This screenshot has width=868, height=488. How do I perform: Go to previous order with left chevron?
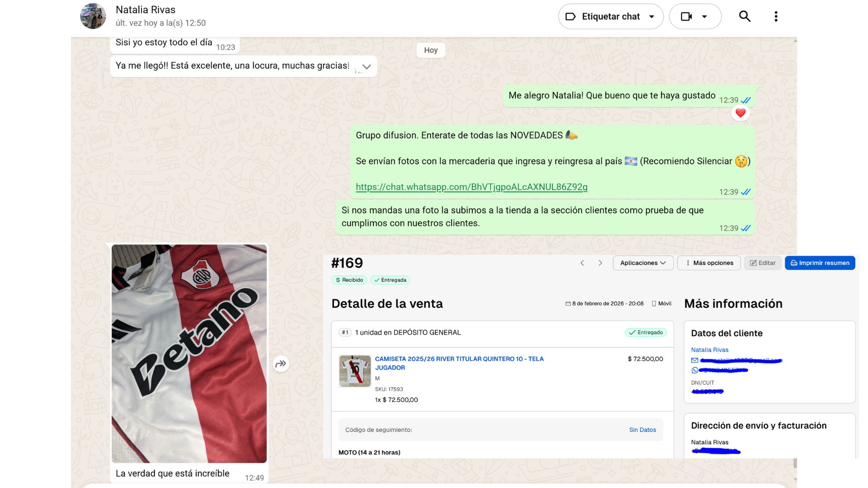click(582, 263)
